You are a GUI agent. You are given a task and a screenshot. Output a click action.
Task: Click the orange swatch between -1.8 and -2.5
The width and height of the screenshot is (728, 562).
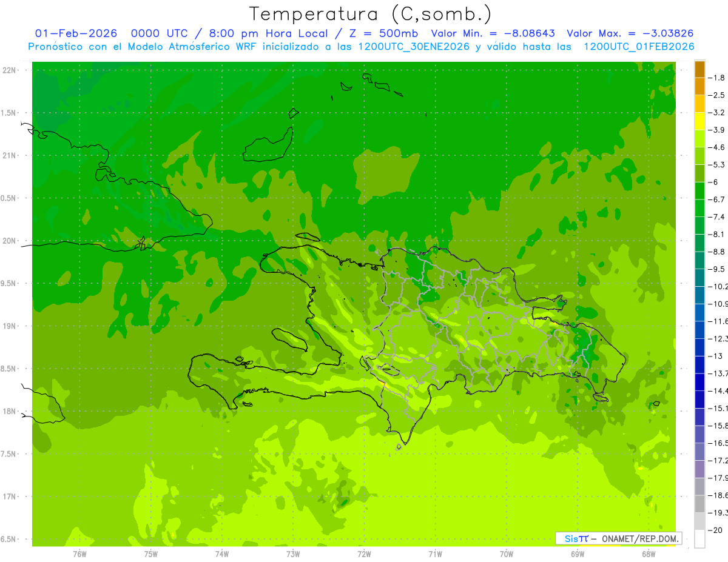coord(699,87)
